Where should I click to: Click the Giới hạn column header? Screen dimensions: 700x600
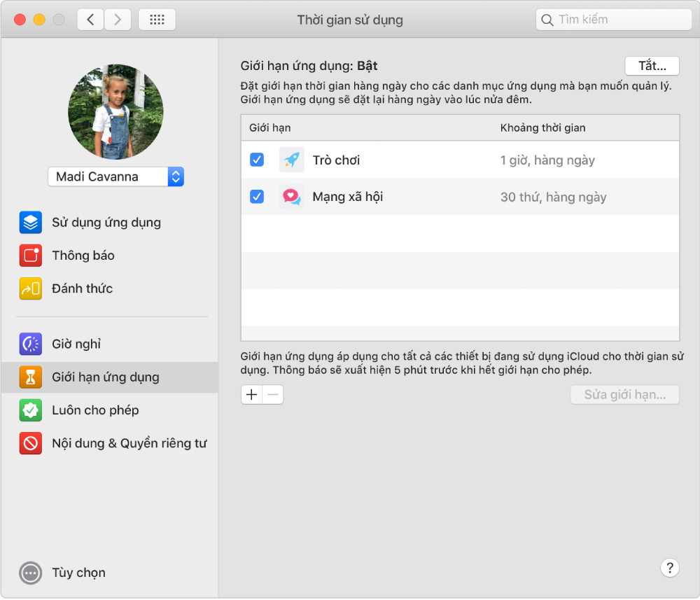[269, 127]
